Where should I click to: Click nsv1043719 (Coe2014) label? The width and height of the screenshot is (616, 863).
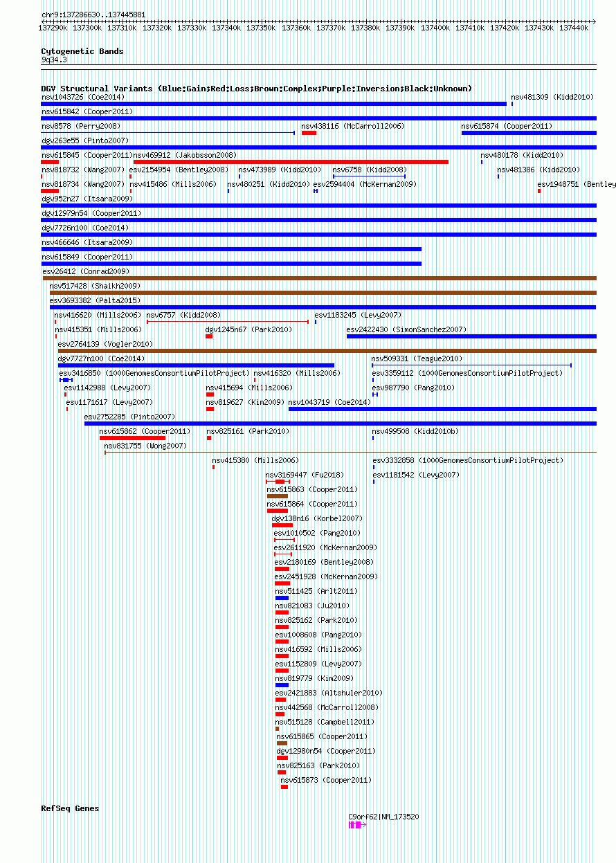[x=329, y=402]
